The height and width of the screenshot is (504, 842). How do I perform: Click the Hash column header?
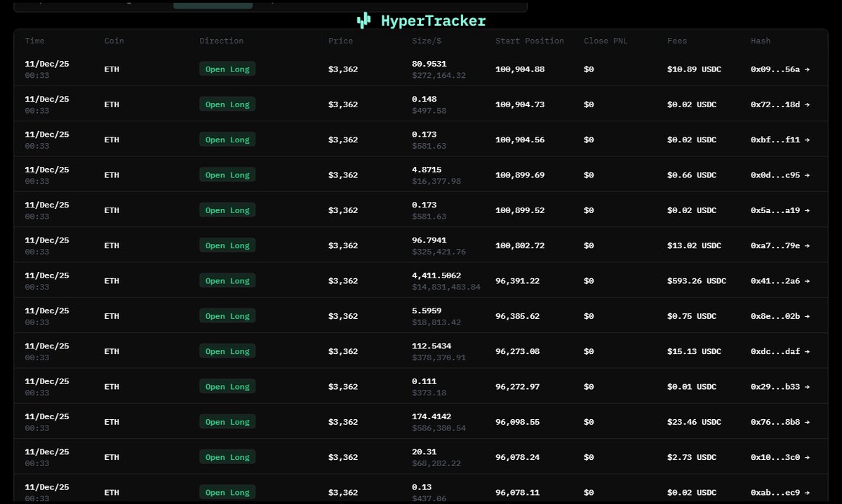[761, 41]
